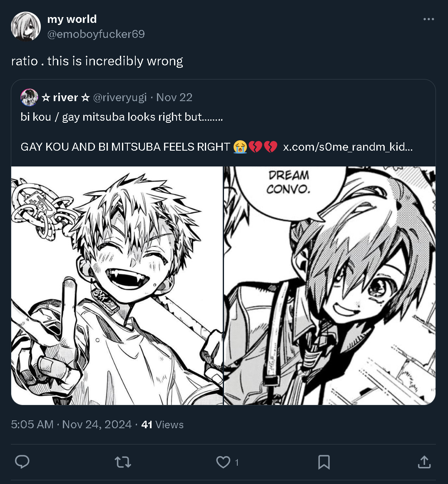Open the quoted post text by river
The width and height of the screenshot is (448, 484).
(x=217, y=132)
